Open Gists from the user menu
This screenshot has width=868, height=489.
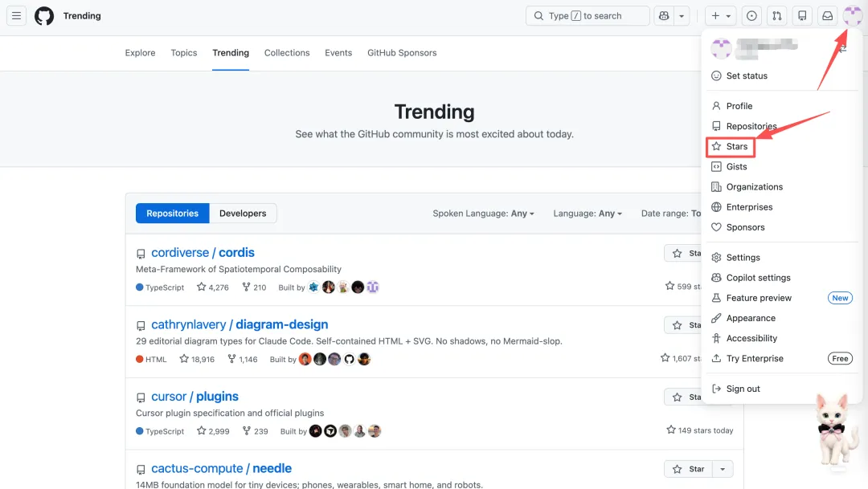(781, 166)
